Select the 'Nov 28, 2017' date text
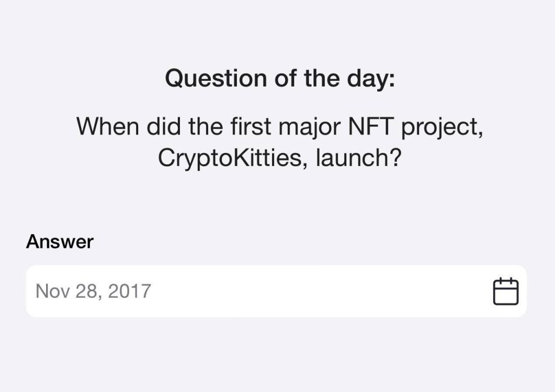This screenshot has width=555, height=392. click(93, 291)
